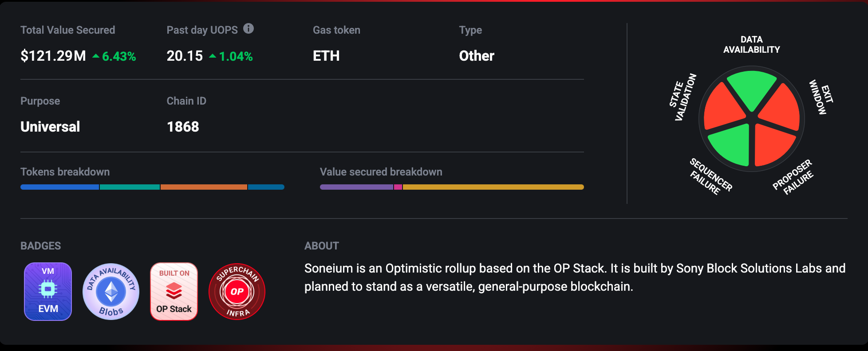Click the yellow segment of Value secured breakdown

coord(493,187)
